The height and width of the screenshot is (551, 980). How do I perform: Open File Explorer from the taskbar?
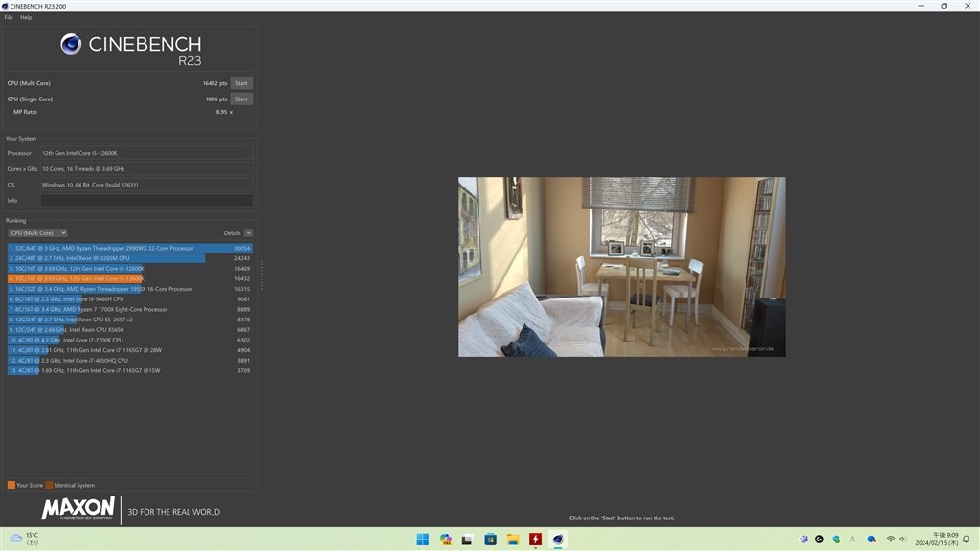[x=512, y=540]
